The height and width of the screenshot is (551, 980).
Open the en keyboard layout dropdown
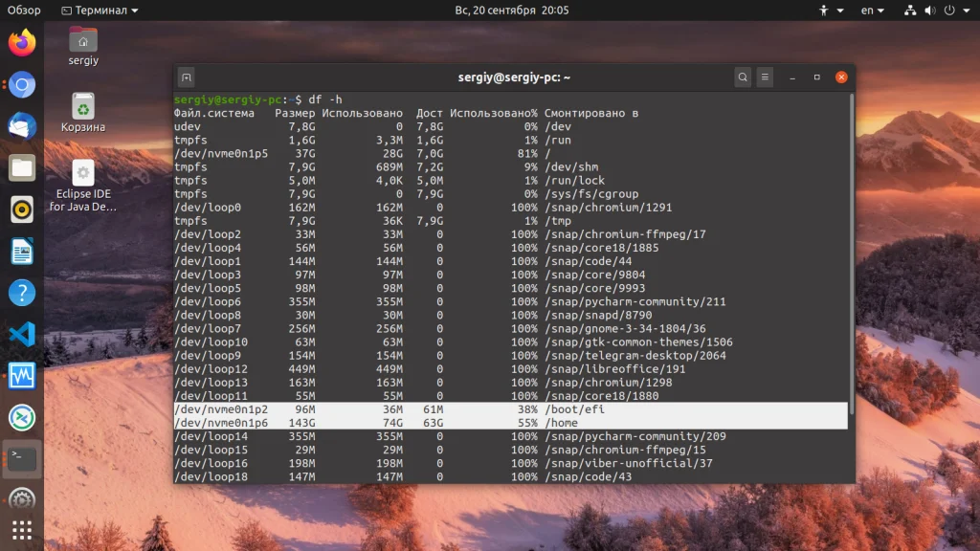point(872,11)
